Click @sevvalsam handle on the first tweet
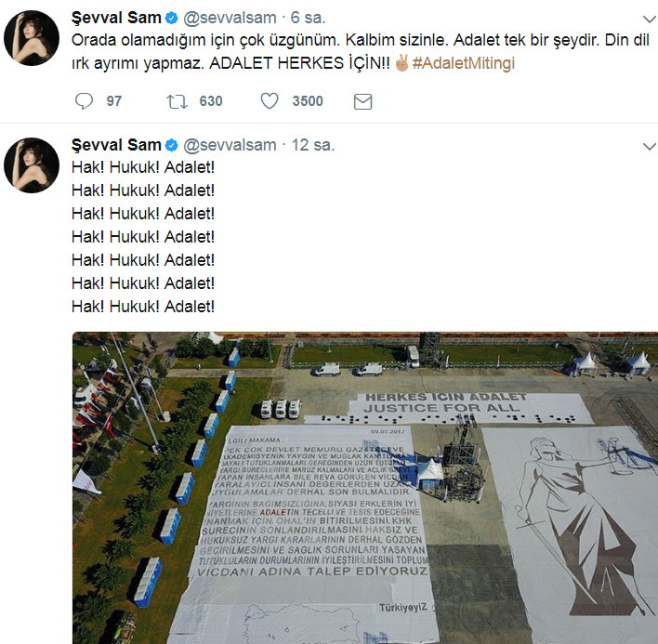658x644 pixels. tap(229, 18)
